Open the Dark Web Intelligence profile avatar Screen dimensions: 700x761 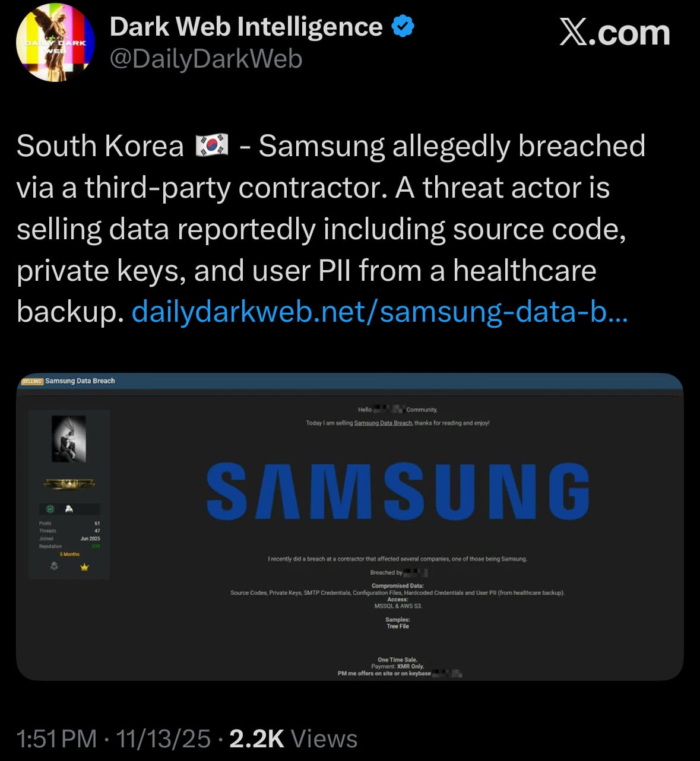55,42
